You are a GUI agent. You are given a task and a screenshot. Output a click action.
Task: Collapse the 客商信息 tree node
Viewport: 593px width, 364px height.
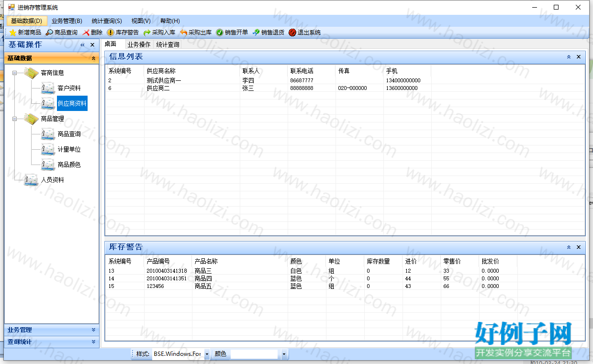pos(15,73)
